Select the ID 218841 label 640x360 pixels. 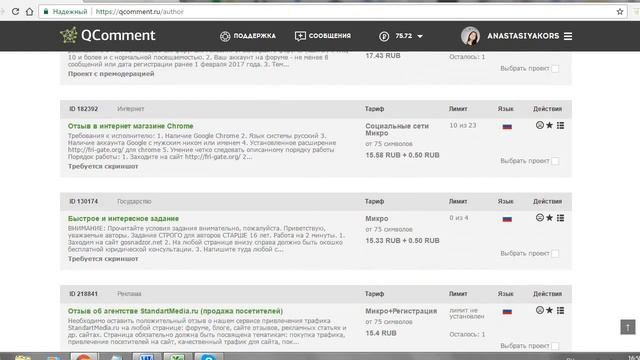tap(83, 294)
